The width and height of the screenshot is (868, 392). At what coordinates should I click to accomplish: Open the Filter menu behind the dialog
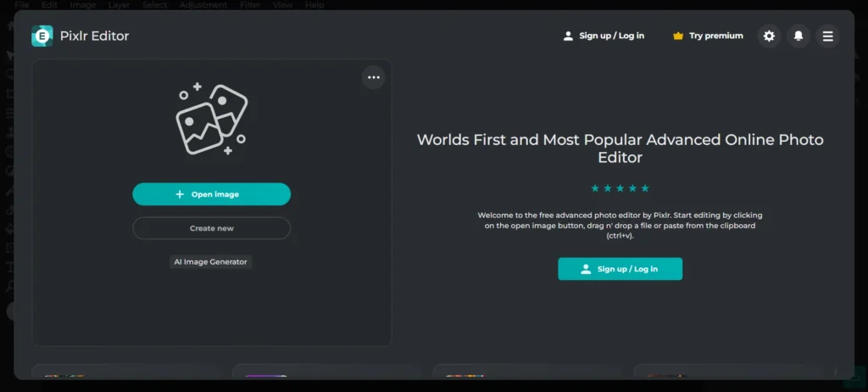click(x=250, y=5)
